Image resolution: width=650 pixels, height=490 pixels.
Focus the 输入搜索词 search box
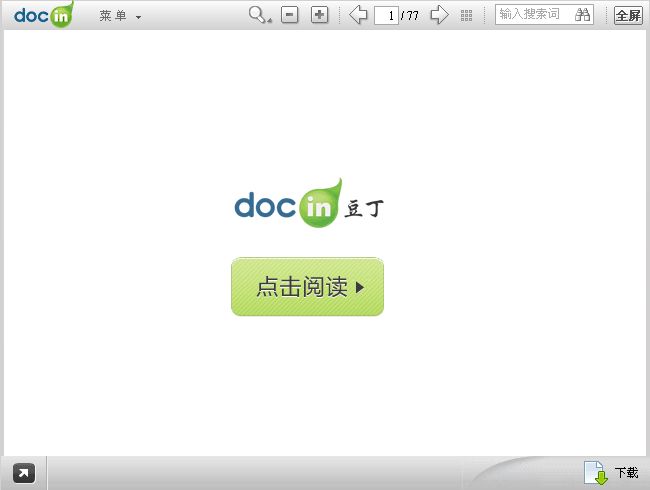coord(534,14)
